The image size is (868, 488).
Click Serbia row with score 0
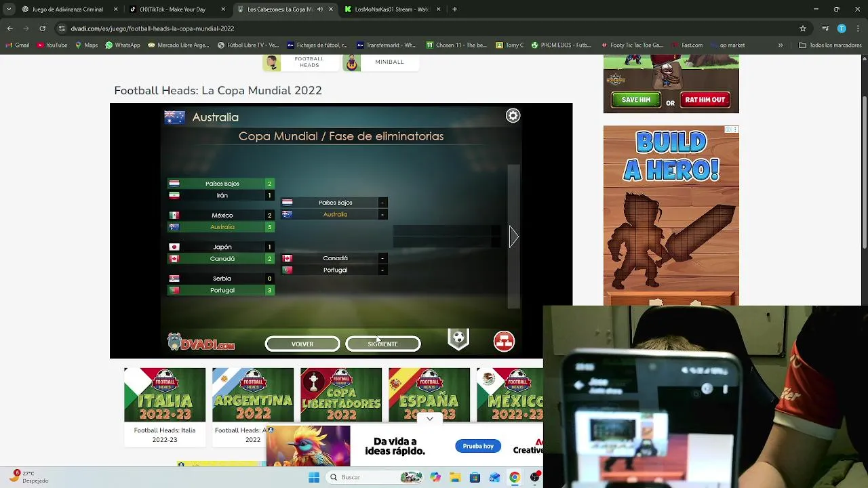point(221,279)
